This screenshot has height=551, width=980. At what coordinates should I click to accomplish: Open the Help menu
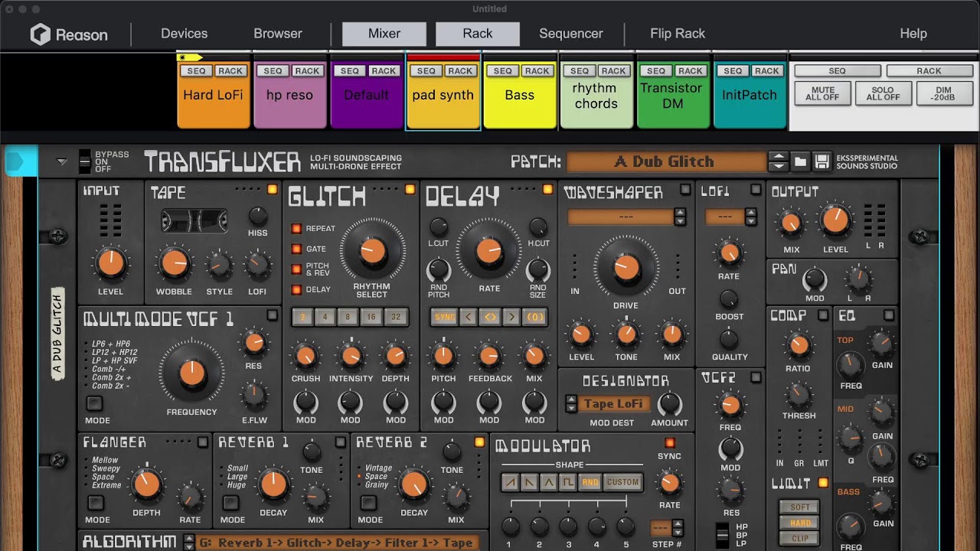[x=913, y=34]
